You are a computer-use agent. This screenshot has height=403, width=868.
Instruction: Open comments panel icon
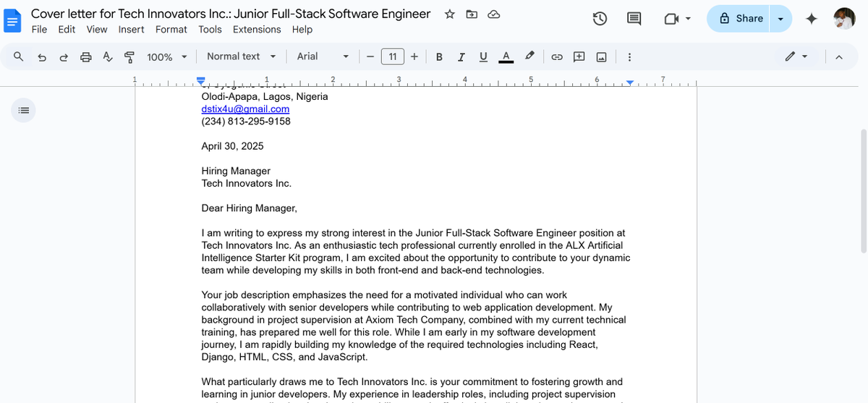634,19
